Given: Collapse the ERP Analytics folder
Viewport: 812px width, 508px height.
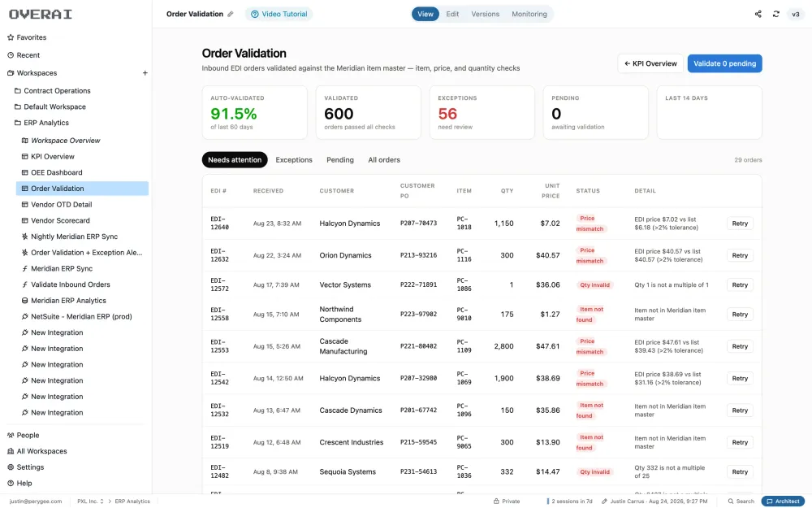Looking at the screenshot, I should (41, 123).
